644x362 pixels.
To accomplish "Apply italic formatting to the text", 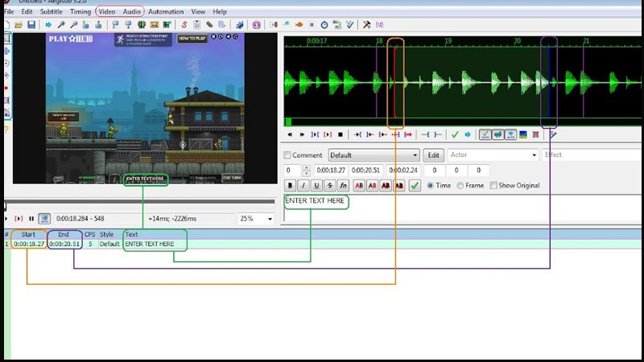I will pyautogui.click(x=303, y=186).
